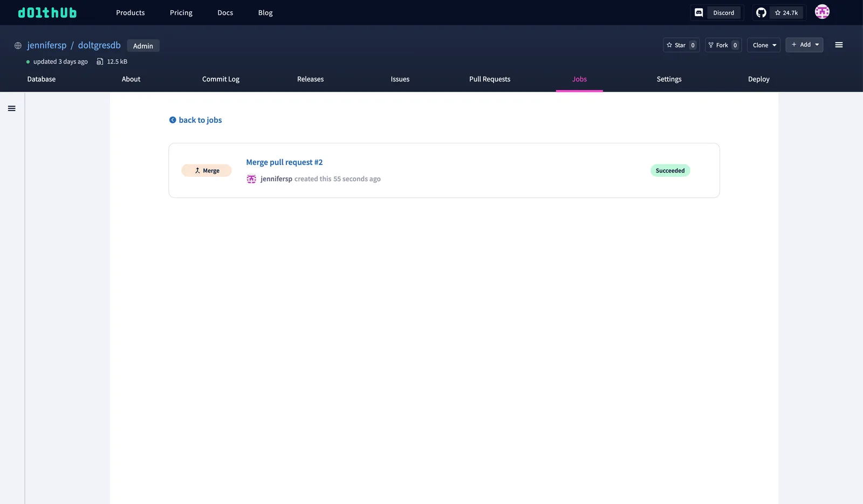This screenshot has width=863, height=504.
Task: Click jennifersp's avatar in the job card
Action: (251, 179)
